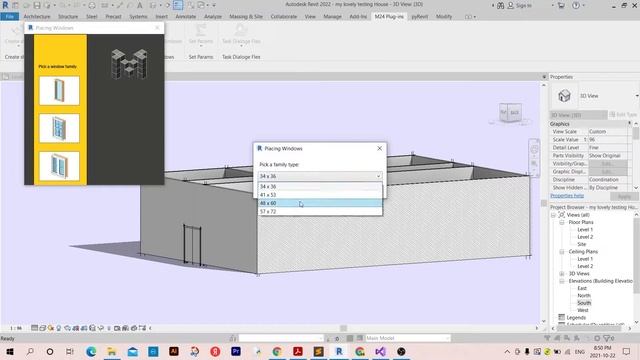The height and width of the screenshot is (360, 640).
Task: Collapse the Views (all) tree node
Action: click(553, 215)
